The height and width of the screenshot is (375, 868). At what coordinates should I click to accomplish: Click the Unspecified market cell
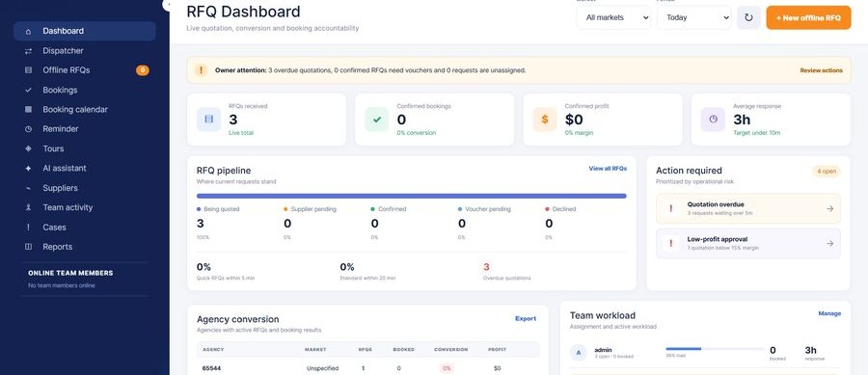322,368
